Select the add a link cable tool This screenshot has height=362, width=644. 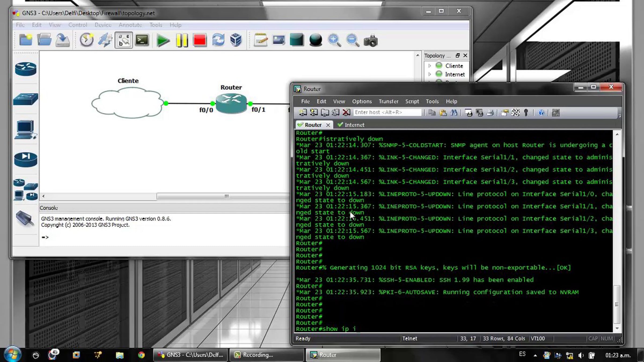pyautogui.click(x=25, y=219)
